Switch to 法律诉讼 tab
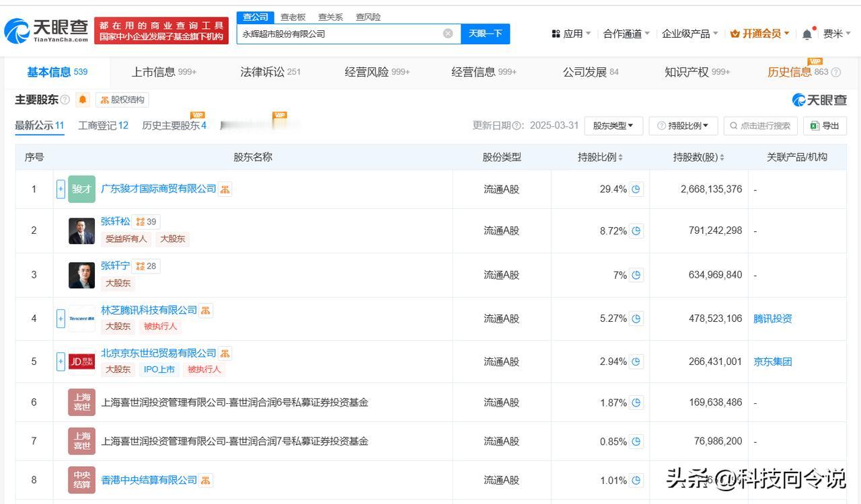 pyautogui.click(x=270, y=72)
